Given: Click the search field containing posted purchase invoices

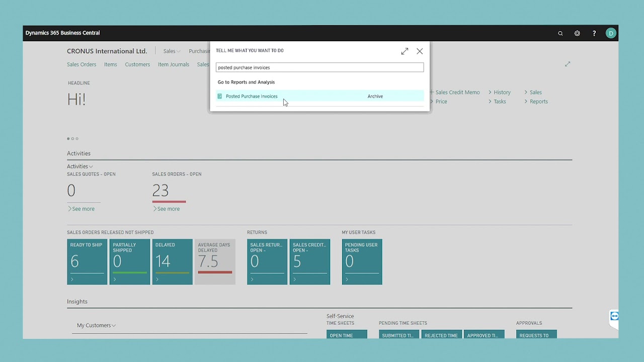Looking at the screenshot, I should point(319,67).
